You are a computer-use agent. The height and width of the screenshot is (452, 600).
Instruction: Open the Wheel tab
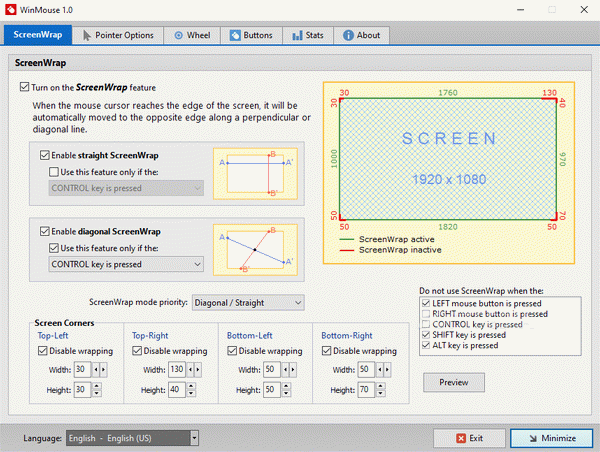pyautogui.click(x=192, y=35)
